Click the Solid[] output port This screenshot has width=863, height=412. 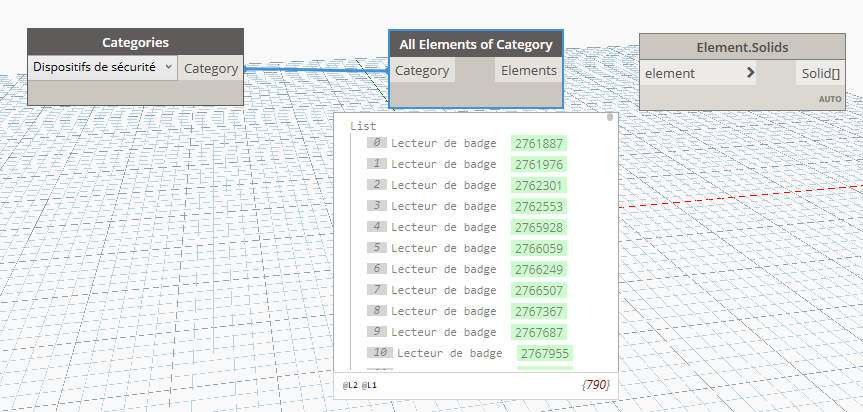(819, 74)
